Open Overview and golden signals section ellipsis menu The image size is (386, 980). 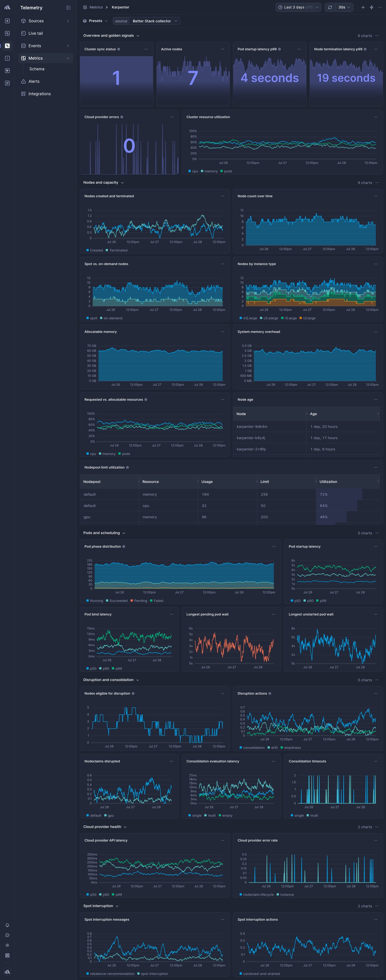pyautogui.click(x=377, y=36)
